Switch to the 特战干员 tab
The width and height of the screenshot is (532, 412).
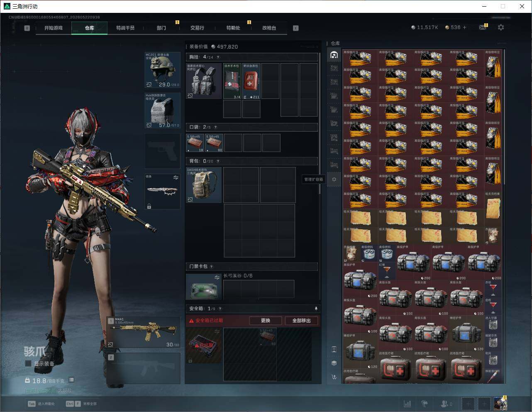click(125, 28)
